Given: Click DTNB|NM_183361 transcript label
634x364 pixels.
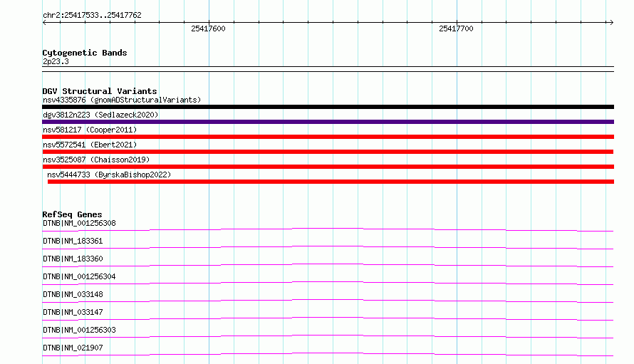Looking at the screenshot, I should [x=73, y=241].
